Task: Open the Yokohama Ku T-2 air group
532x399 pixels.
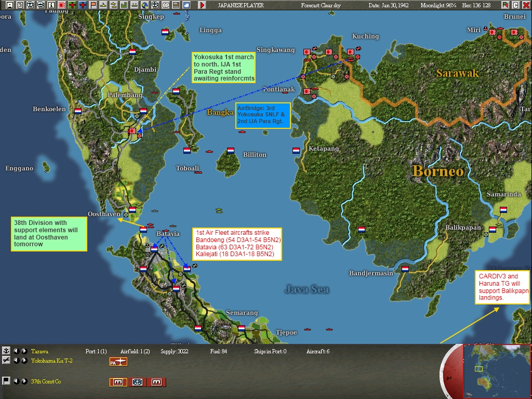Action: (x=51, y=361)
